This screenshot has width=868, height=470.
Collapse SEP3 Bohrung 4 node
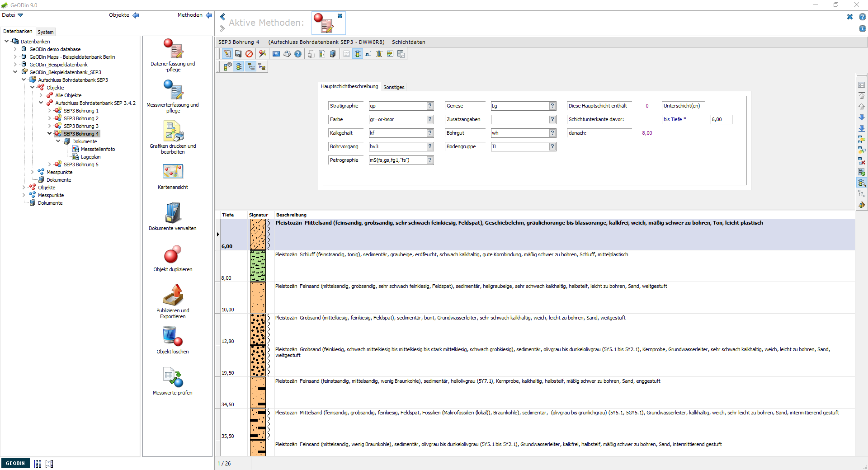pyautogui.click(x=50, y=133)
